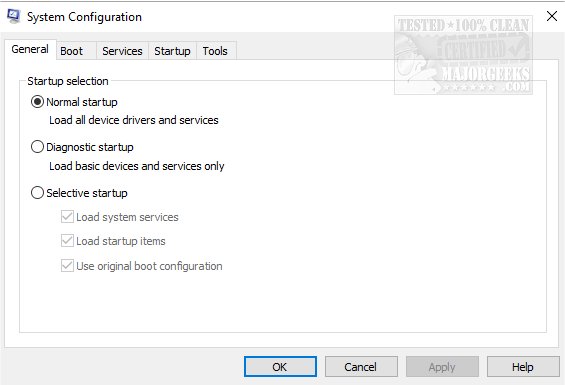Viewport: 565px width, 385px height.
Task: Switch to the General tab
Action: coord(30,49)
